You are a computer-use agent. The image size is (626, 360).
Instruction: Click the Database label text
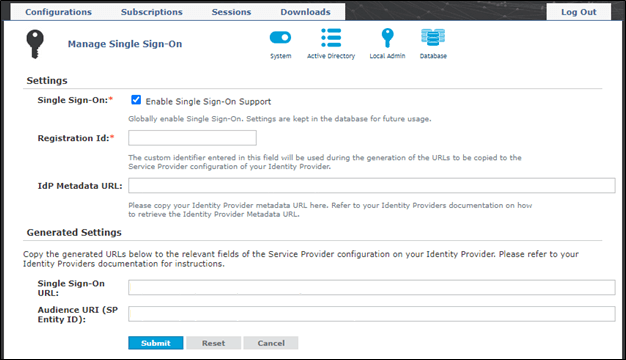tap(433, 56)
